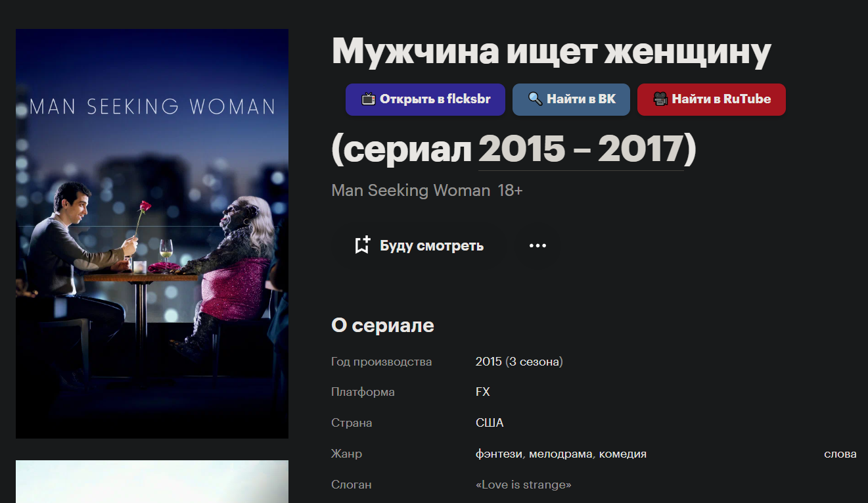
Task: Select the фэнтези genre link
Action: (499, 454)
